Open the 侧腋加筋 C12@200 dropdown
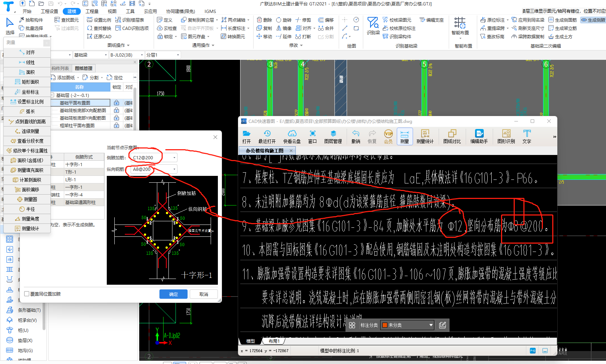The image size is (606, 364). 175,157
